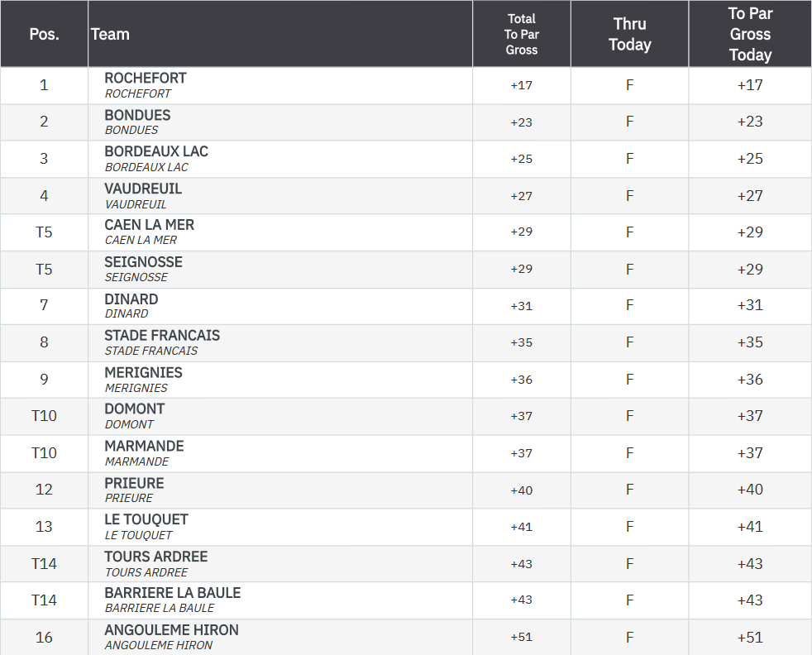Select BORDEAUX LAC team name

point(156,151)
